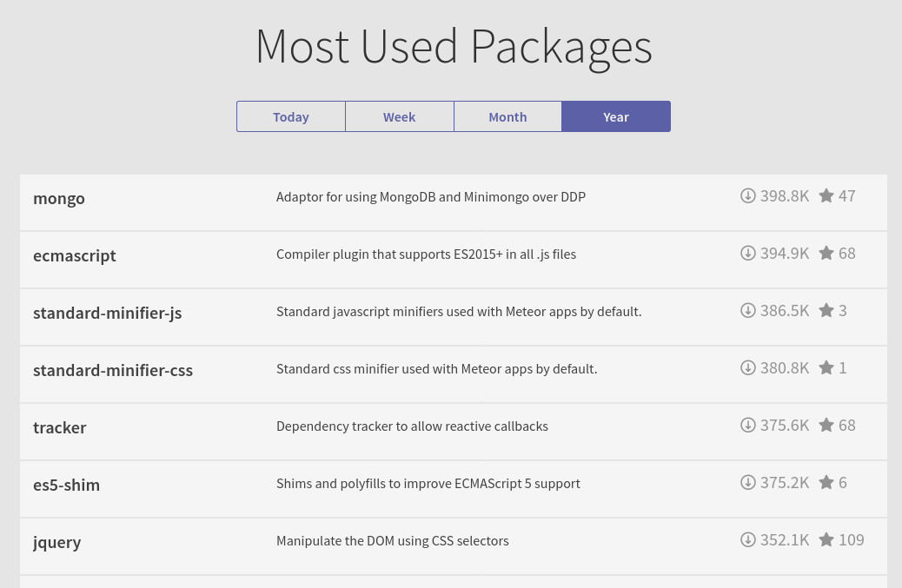Open the jquery package details
Screen dimensions: 902x588
coord(57,543)
